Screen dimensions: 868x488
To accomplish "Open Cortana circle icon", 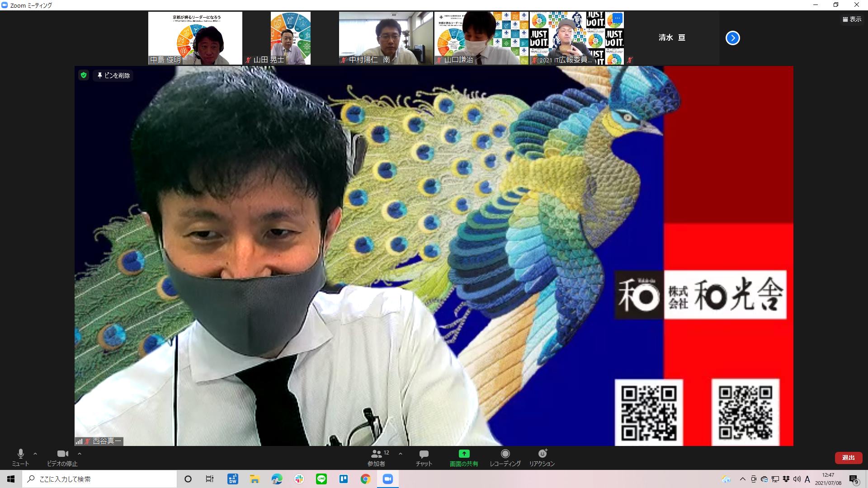I will 188,479.
